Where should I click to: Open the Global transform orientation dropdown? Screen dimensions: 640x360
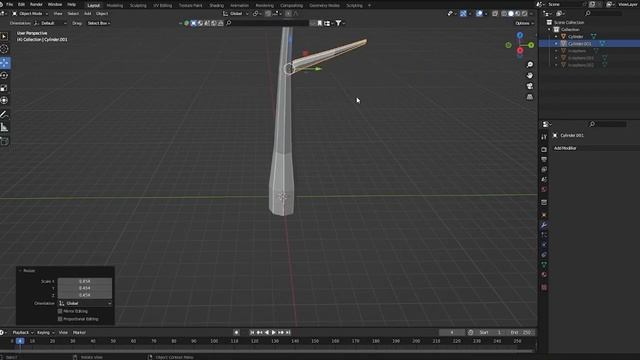(236, 13)
